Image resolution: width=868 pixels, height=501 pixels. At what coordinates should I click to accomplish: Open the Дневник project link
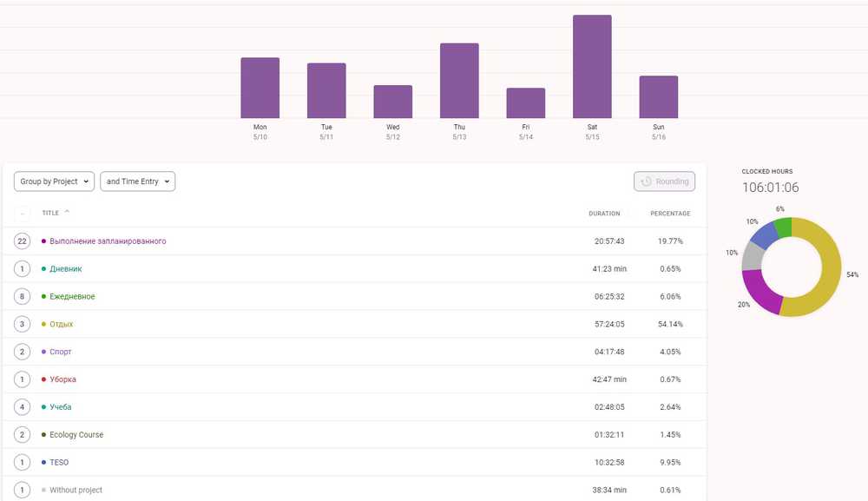66,269
